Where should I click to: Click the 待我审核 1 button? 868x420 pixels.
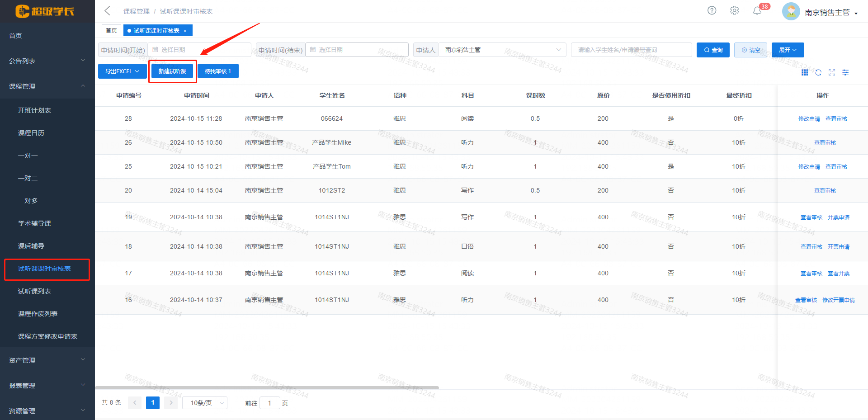pos(218,71)
